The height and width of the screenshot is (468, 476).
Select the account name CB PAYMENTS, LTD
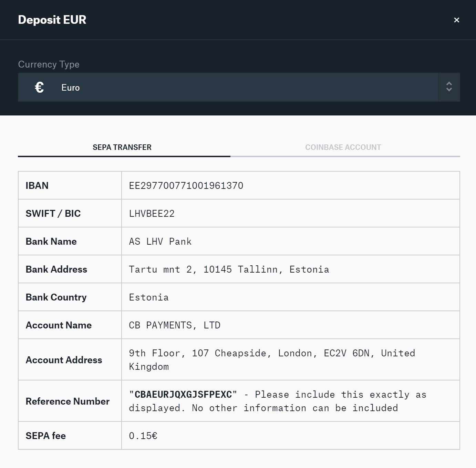click(175, 325)
